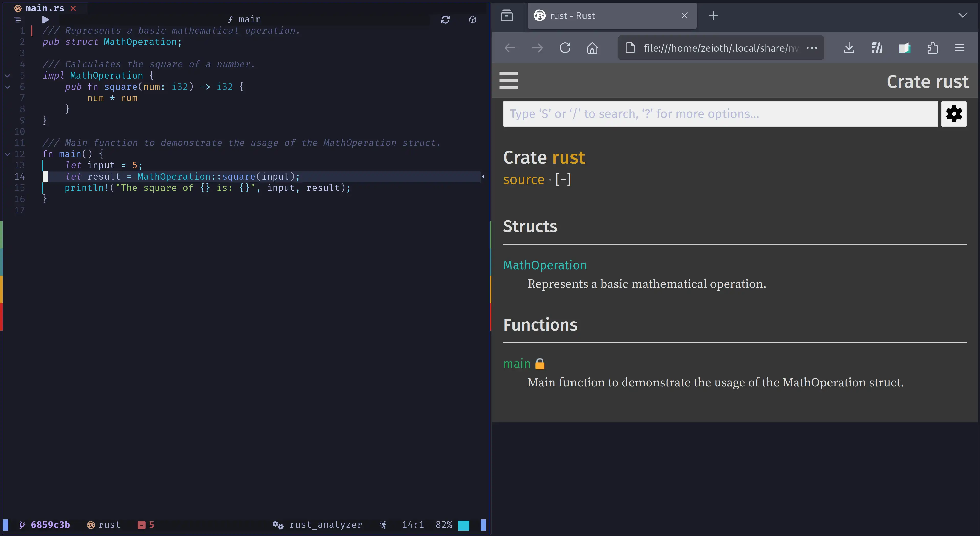Viewport: 980px width, 536px height.
Task: Collapse all docs with the [-] toggle
Action: pos(563,179)
